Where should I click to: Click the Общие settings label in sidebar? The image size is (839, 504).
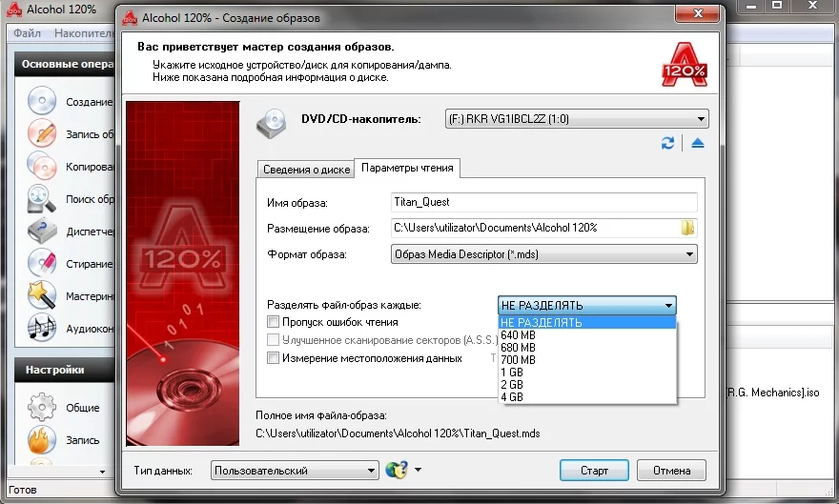(x=82, y=407)
